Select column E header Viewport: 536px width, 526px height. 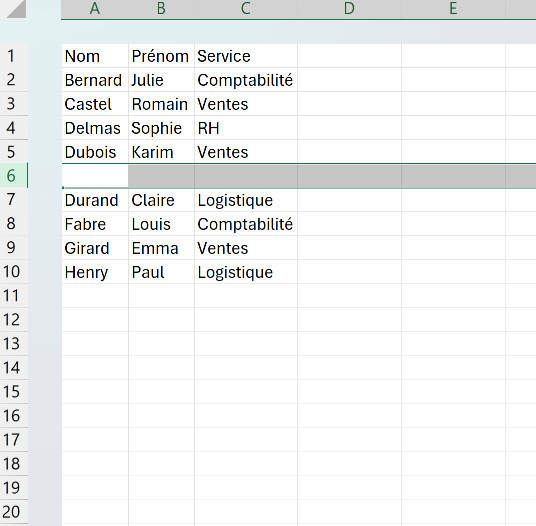coord(453,9)
